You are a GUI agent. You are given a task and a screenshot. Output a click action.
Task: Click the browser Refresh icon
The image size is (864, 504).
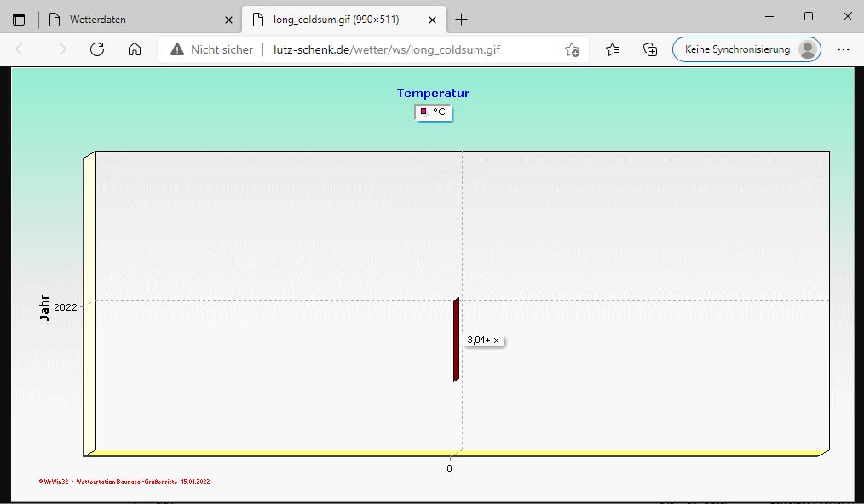coord(97,49)
